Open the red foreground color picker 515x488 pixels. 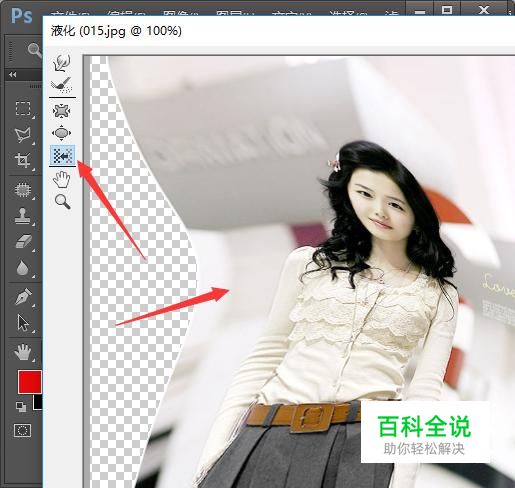(30, 382)
